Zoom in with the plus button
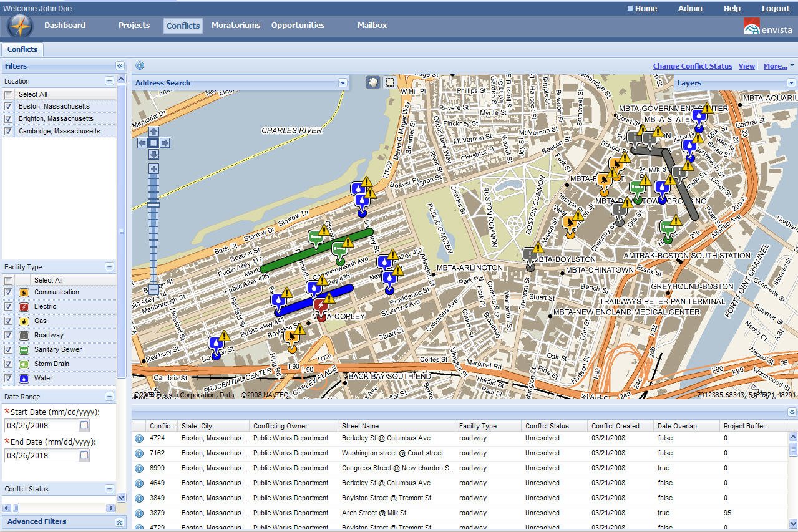 tap(153, 168)
